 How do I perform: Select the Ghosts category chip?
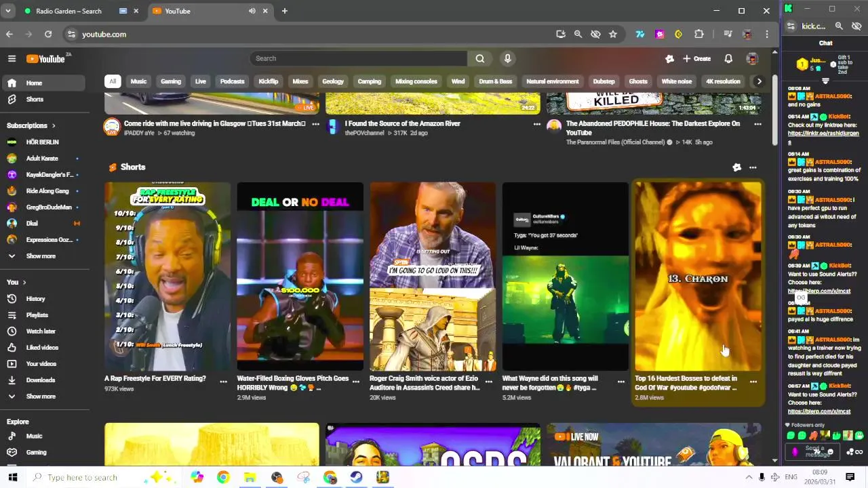pos(638,81)
